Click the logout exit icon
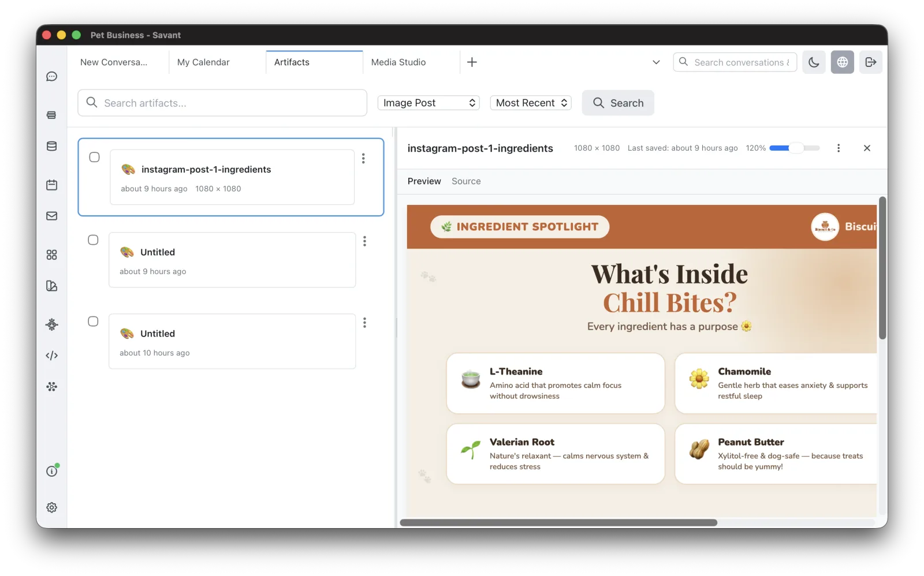Screen dimensions: 924x576 (x=871, y=62)
